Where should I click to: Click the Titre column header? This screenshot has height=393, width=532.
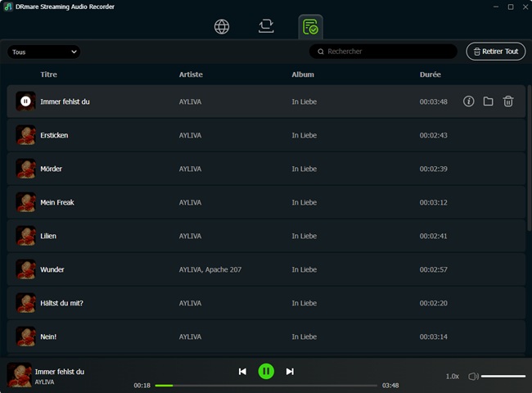(x=48, y=75)
